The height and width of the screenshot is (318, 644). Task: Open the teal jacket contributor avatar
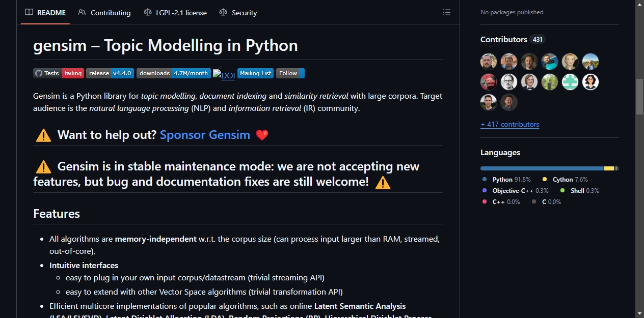[550, 62]
